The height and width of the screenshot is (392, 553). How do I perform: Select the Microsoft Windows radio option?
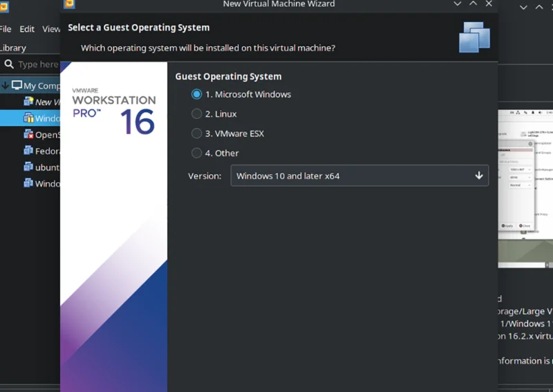tap(241, 94)
